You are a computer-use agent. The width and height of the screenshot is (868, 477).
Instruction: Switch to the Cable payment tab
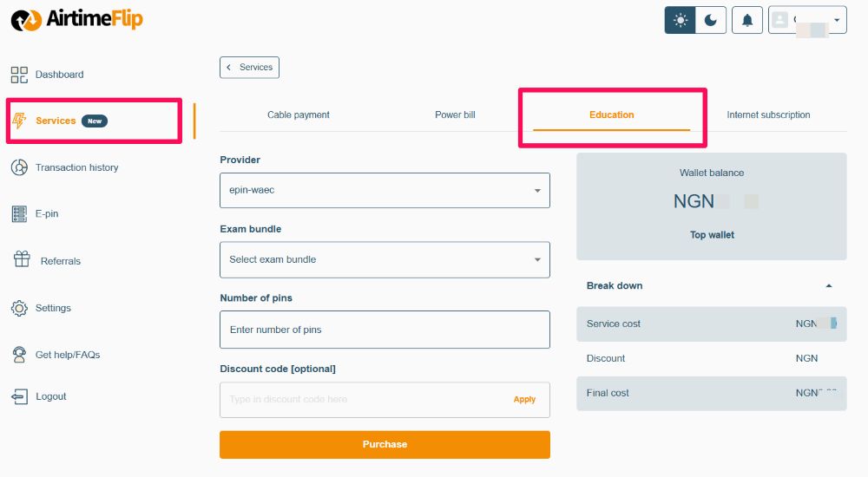tap(299, 115)
